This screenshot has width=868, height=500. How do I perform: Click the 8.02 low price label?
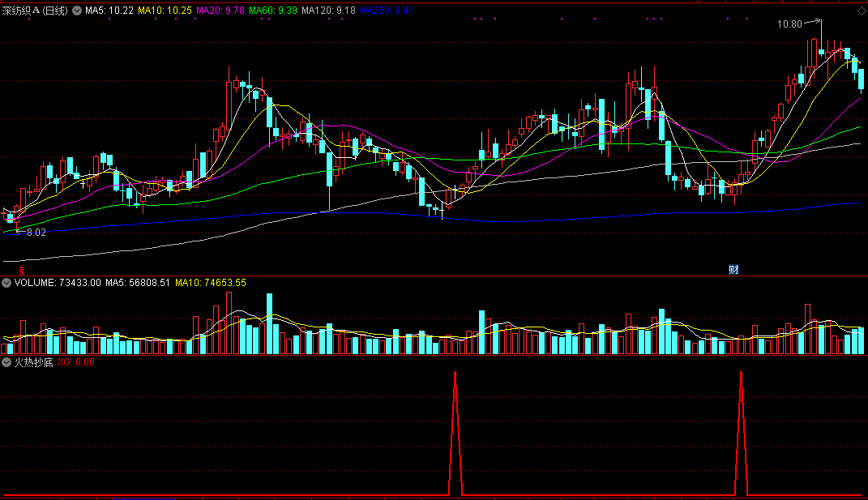click(36, 233)
